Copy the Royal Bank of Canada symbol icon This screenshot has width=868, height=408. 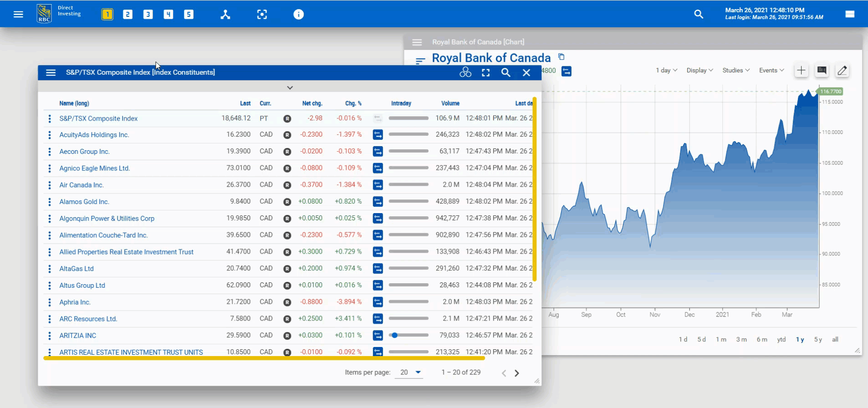(x=562, y=57)
